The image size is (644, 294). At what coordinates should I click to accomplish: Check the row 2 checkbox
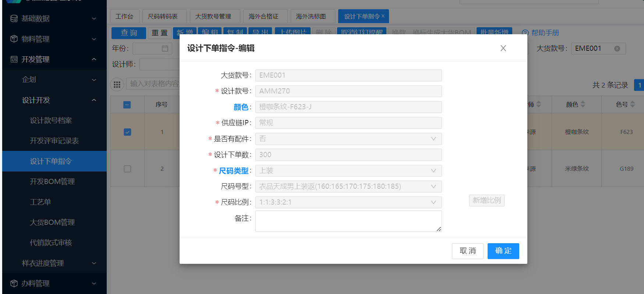tap(127, 169)
